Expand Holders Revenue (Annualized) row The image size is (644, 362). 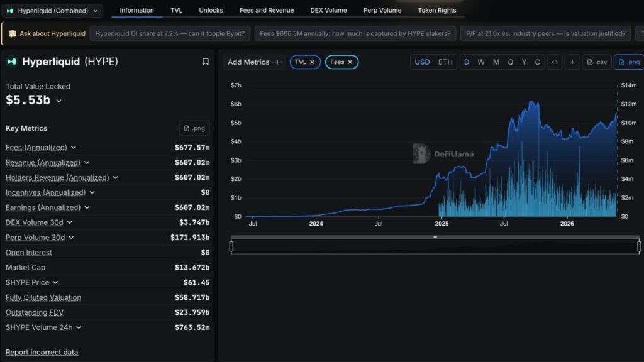116,177
